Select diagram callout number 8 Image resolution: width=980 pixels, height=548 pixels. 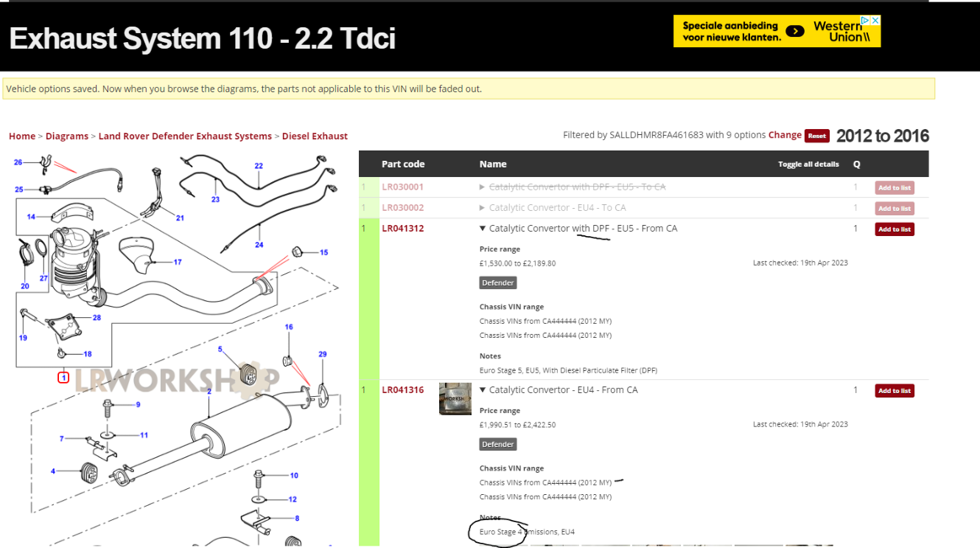(x=297, y=518)
